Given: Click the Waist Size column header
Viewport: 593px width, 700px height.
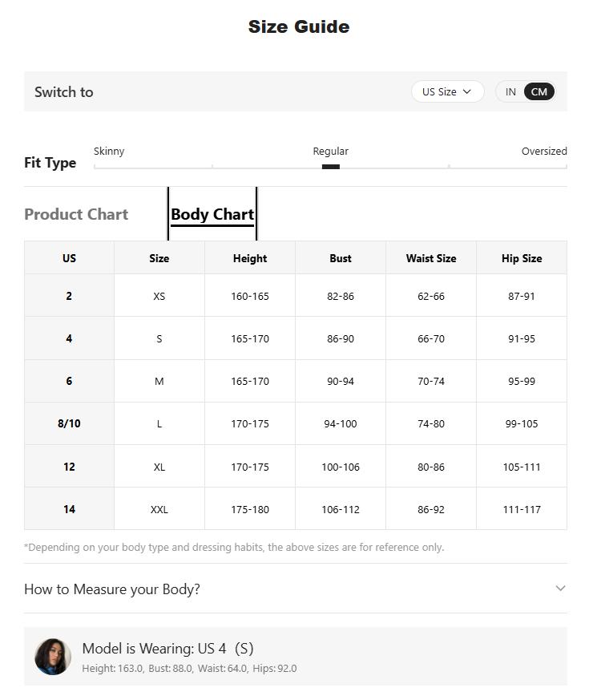Looking at the screenshot, I should [x=431, y=258].
